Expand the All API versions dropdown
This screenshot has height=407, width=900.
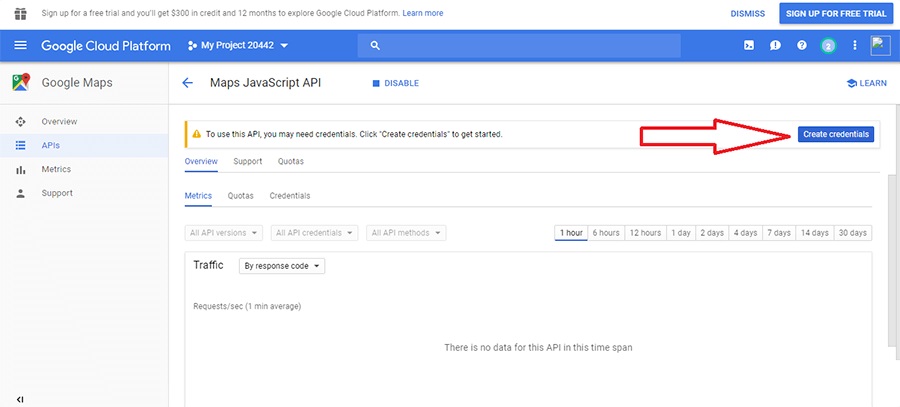(224, 233)
